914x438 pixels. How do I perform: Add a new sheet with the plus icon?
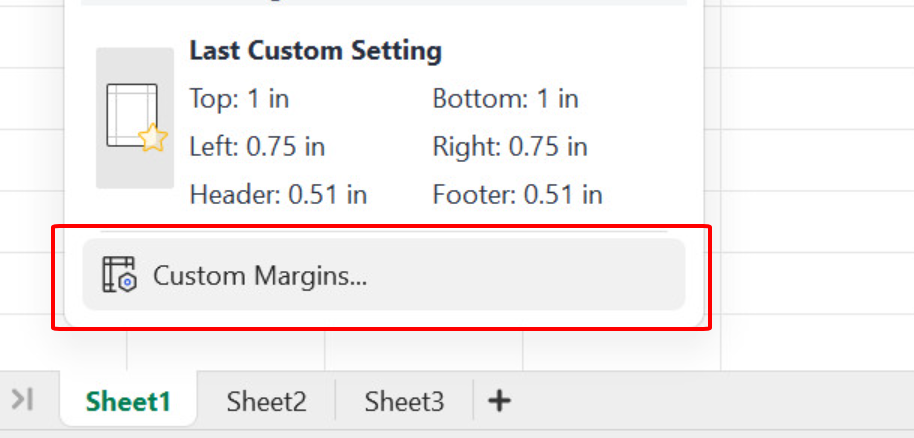(x=499, y=401)
